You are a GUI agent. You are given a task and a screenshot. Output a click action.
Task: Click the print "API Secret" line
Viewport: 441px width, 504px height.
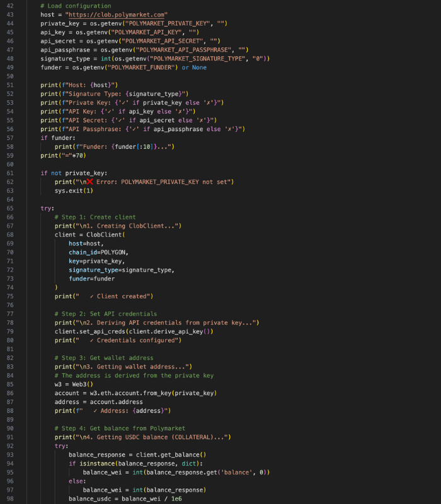pyautogui.click(x=129, y=120)
